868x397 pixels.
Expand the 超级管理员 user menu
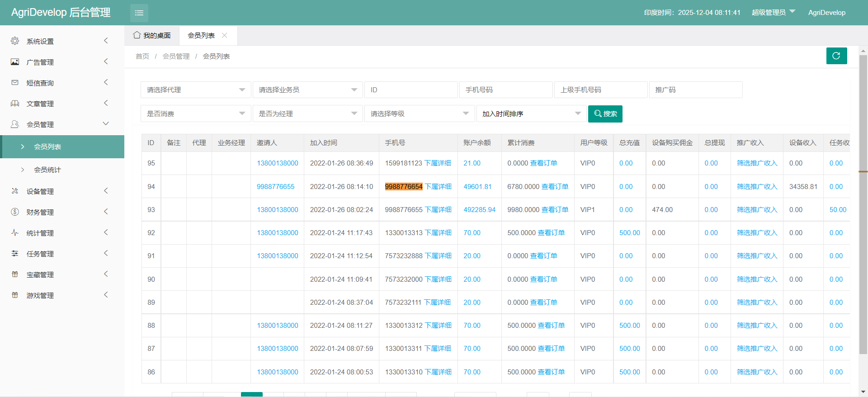pyautogui.click(x=773, y=13)
